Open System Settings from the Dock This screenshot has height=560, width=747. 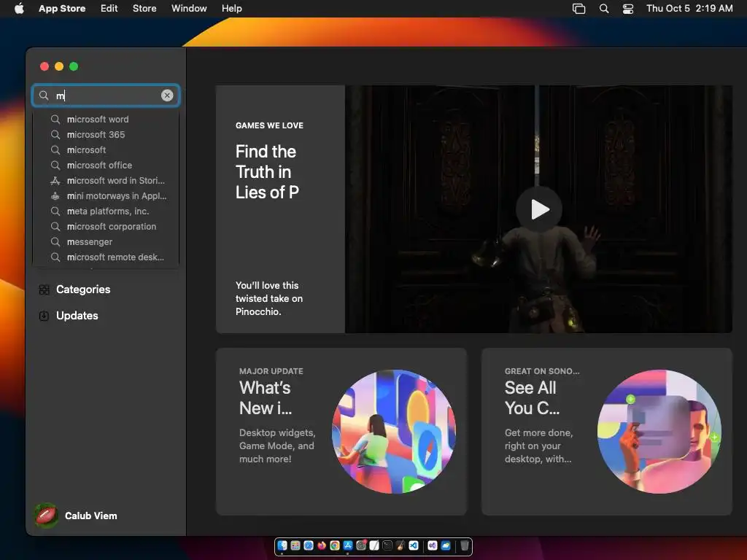(x=361, y=545)
